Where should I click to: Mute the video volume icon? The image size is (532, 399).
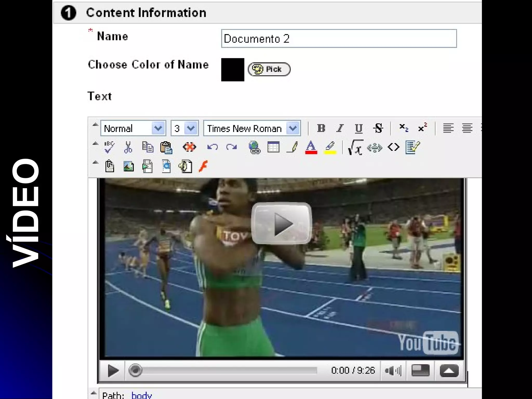click(393, 371)
